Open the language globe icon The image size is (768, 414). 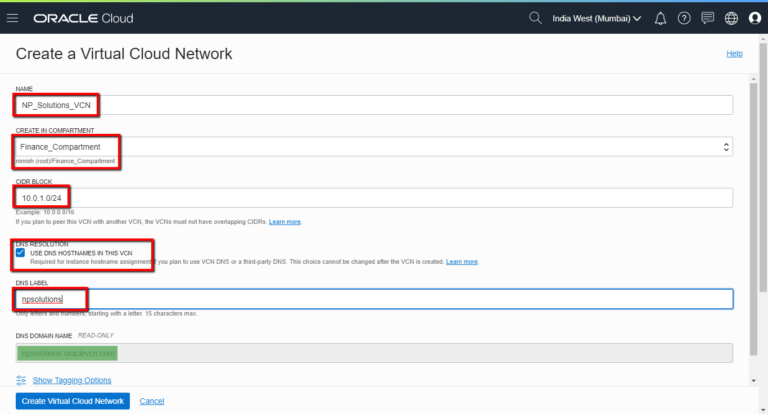[731, 19]
